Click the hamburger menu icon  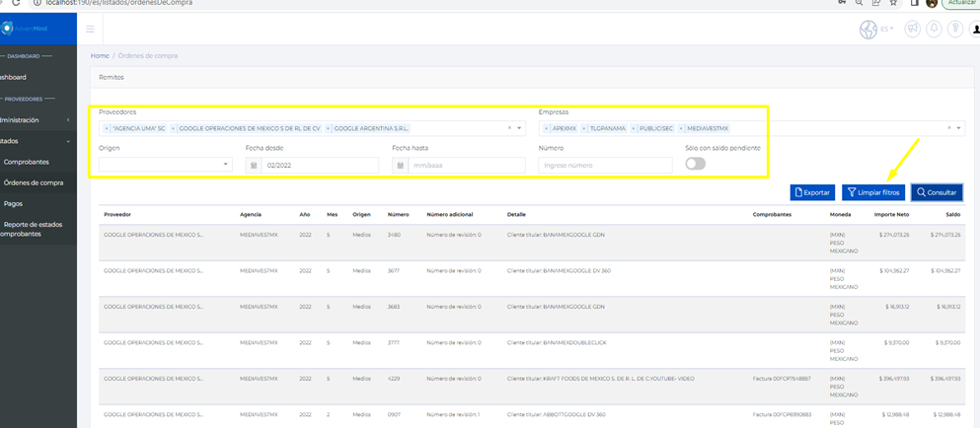90,29
